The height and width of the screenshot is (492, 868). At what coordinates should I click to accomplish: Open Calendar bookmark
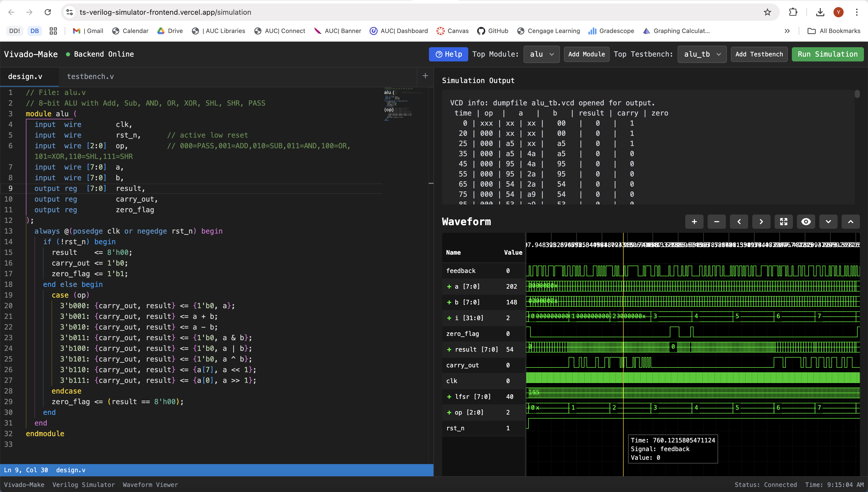(x=130, y=31)
